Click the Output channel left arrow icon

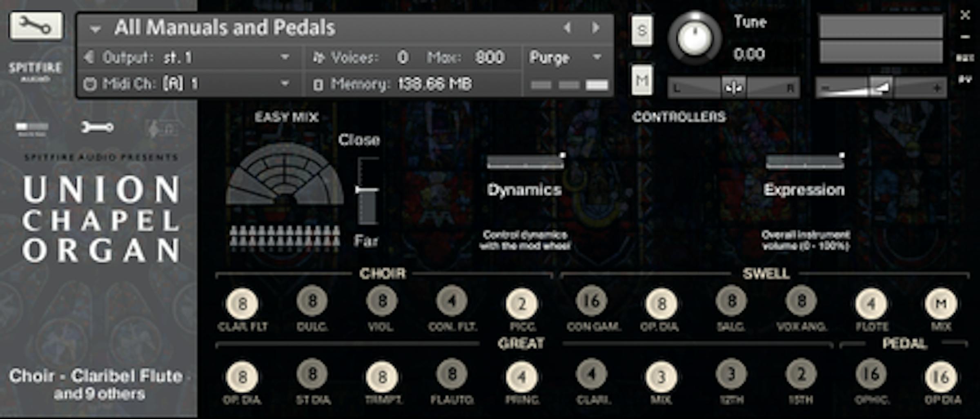tap(89, 57)
